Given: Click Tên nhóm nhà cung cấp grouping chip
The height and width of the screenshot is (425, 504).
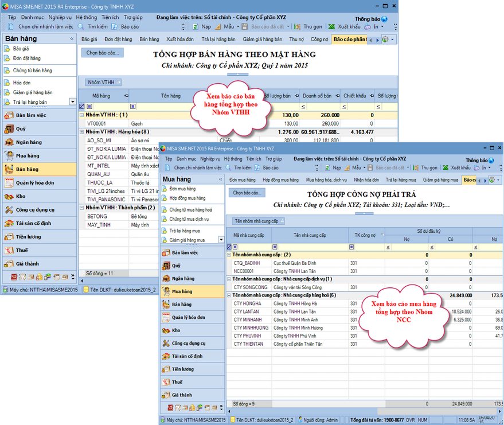Looking at the screenshot, I should (258, 221).
